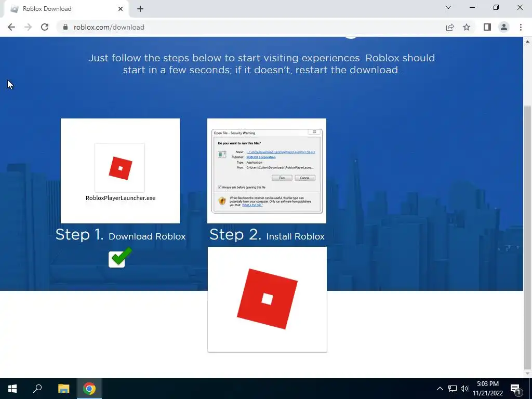Open network status in tray
Viewport: 532px width, 399px height.
453,389
